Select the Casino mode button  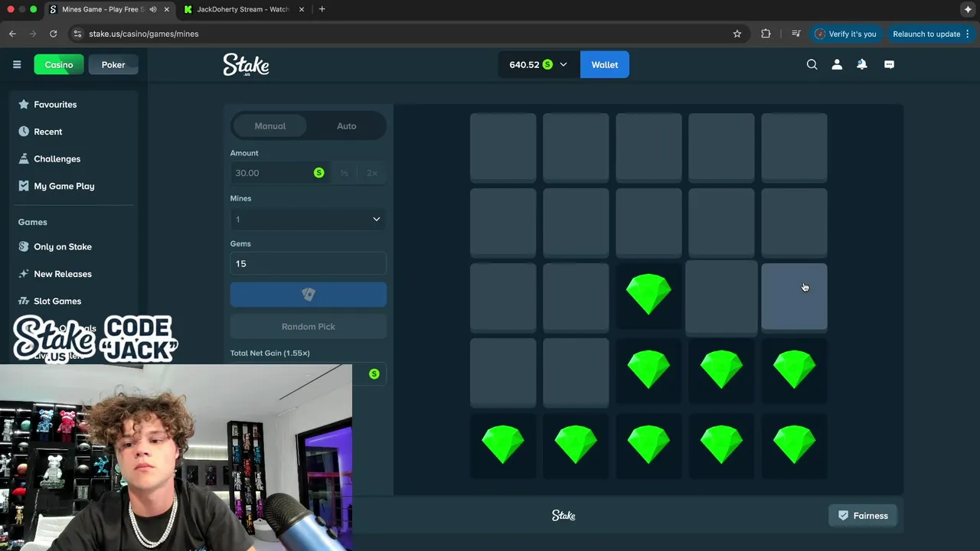[58, 64]
